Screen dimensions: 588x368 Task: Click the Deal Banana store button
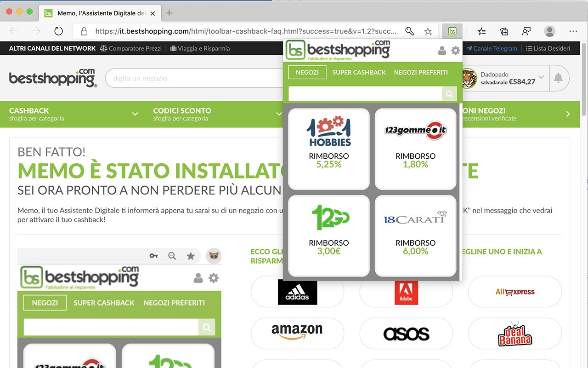coord(515,333)
